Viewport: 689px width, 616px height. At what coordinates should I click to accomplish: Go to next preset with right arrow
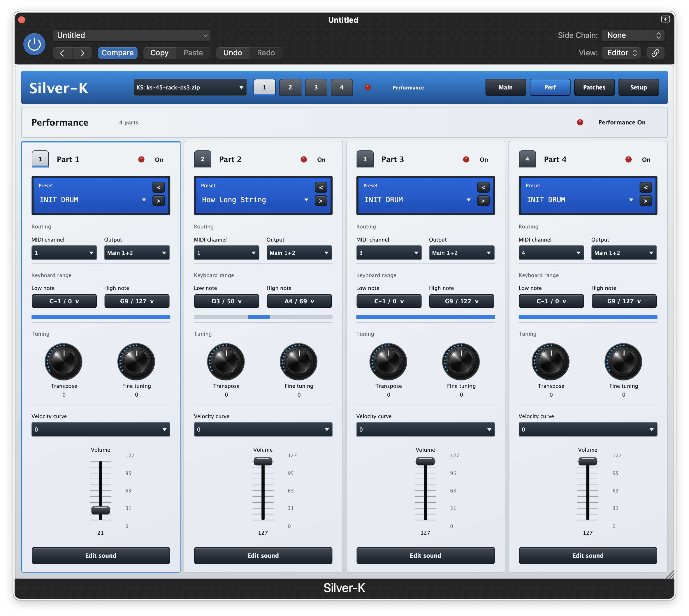coord(82,53)
